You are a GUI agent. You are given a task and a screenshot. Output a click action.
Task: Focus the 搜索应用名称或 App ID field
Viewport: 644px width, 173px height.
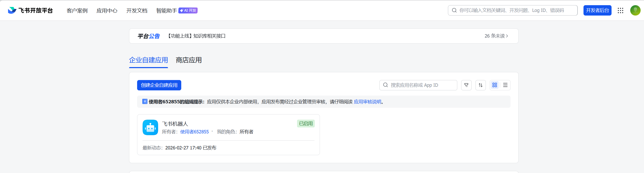coord(418,85)
